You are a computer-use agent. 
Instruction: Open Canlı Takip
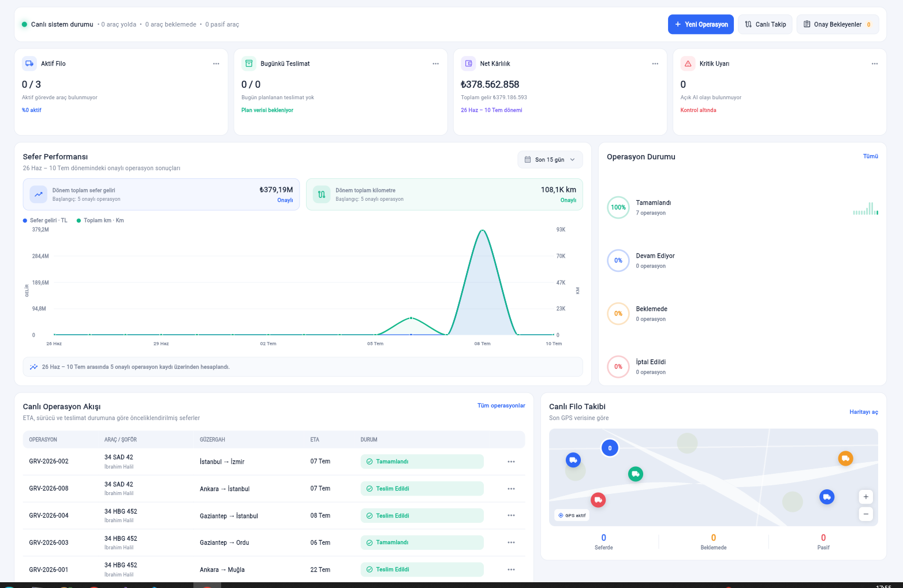click(x=765, y=24)
